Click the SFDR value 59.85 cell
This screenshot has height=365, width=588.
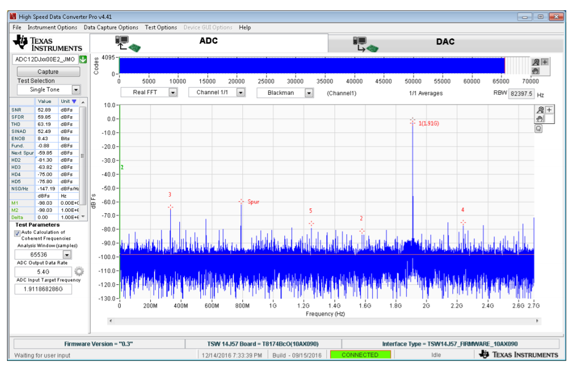tap(46, 117)
